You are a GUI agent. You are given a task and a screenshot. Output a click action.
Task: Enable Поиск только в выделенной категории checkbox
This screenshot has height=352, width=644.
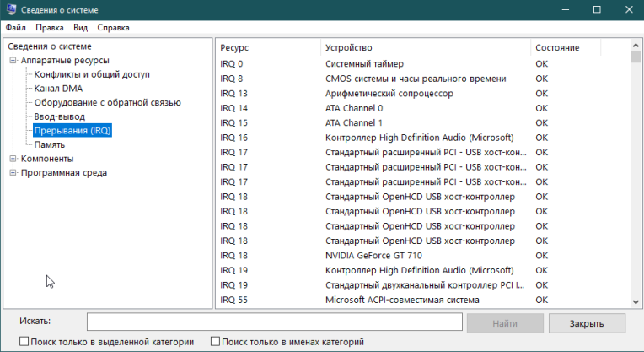click(x=23, y=342)
